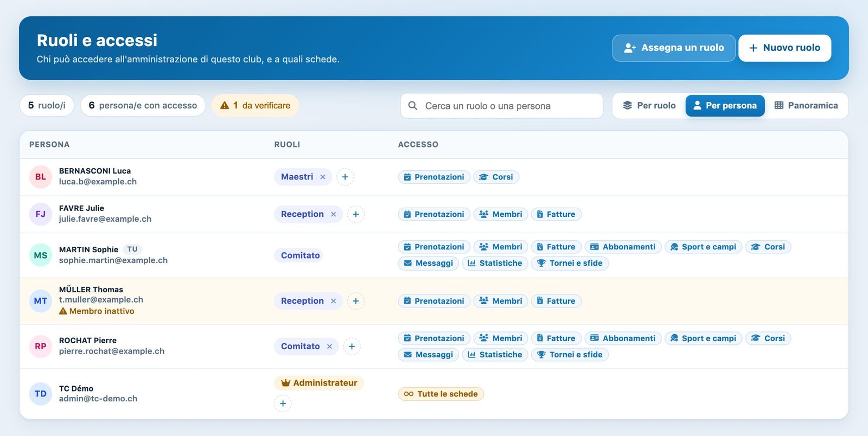Click the search magnifier icon

point(413,106)
